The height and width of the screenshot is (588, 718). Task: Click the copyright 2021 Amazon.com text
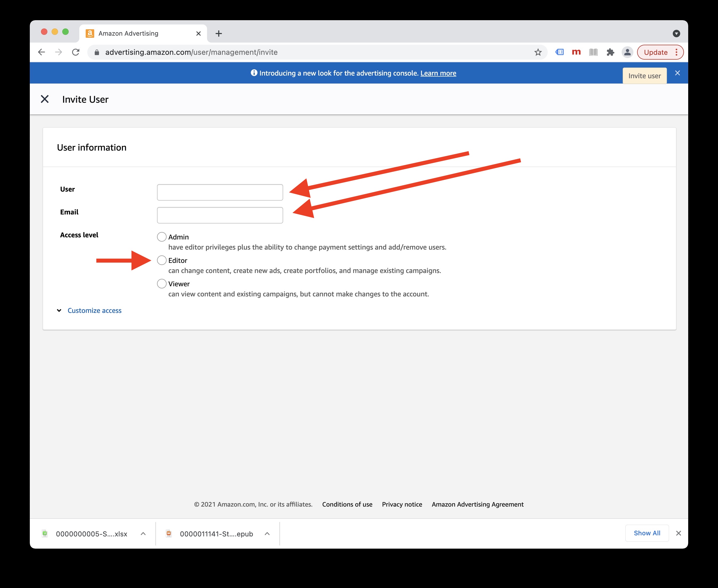coord(253,504)
